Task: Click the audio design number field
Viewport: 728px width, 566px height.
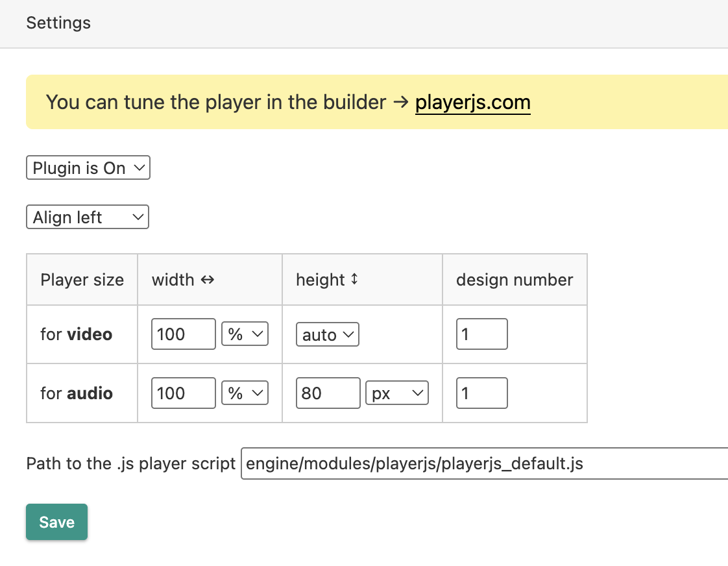Action: pos(481,393)
